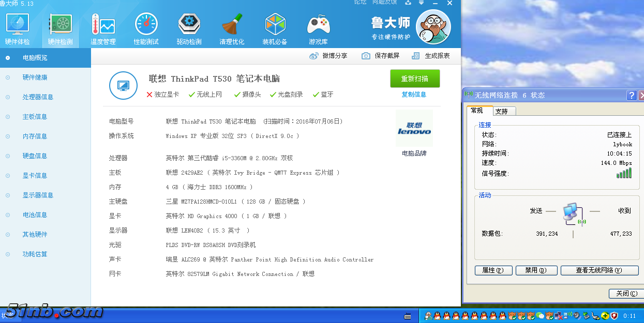Disable wireless with the 禁用 button
Screen dimensions: 644x323
536,270
